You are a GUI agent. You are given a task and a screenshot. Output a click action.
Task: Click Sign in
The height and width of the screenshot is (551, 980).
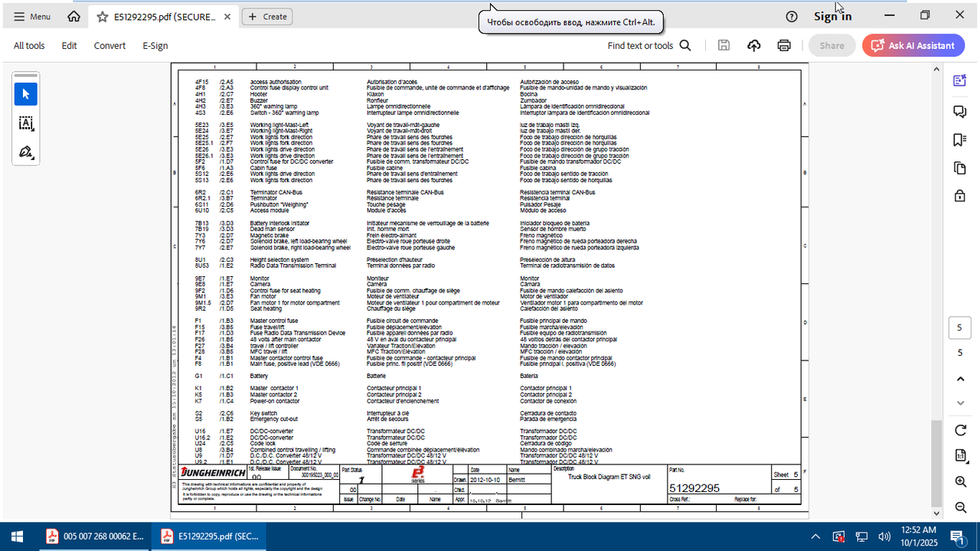tap(832, 16)
